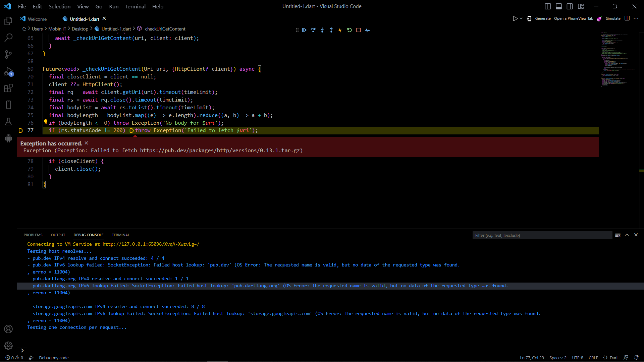Click Open a PhoneView Tab
644x362 pixels.
[573, 18]
